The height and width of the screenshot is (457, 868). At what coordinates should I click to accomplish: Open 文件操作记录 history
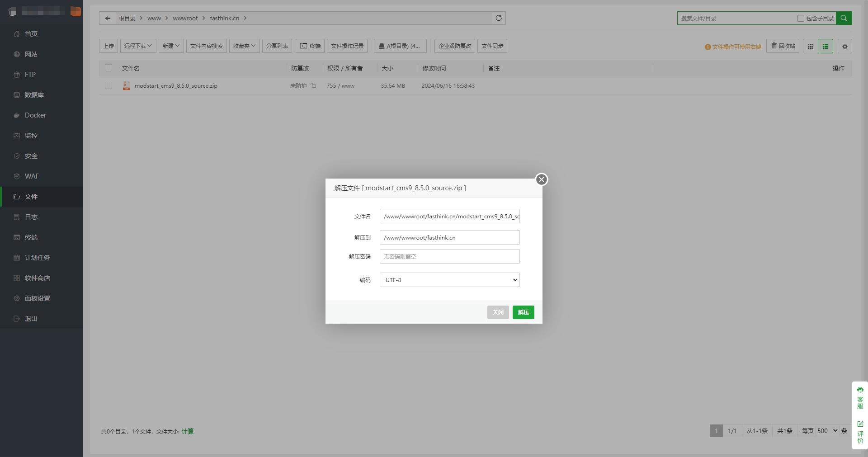click(x=347, y=46)
